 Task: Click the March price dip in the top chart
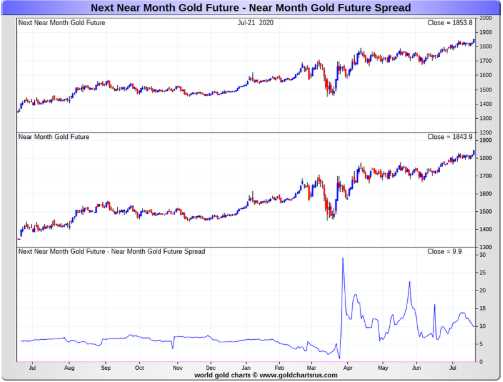(x=329, y=91)
